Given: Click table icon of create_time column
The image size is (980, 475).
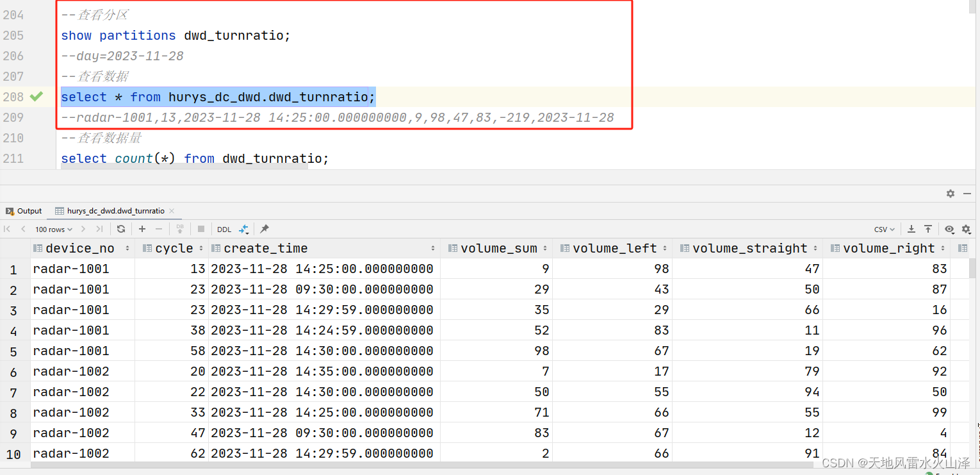Looking at the screenshot, I should (x=216, y=249).
